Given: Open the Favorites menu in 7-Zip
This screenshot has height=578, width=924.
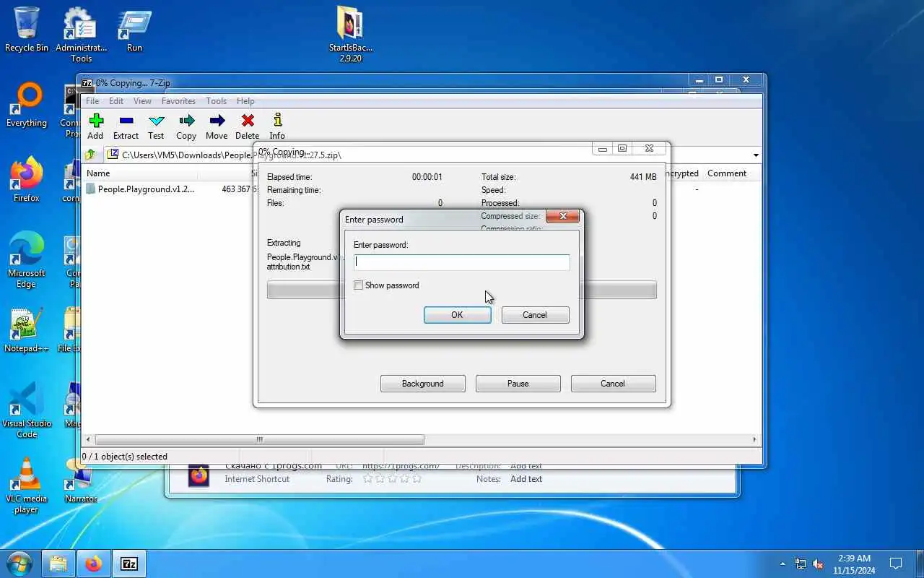Looking at the screenshot, I should click(x=178, y=101).
